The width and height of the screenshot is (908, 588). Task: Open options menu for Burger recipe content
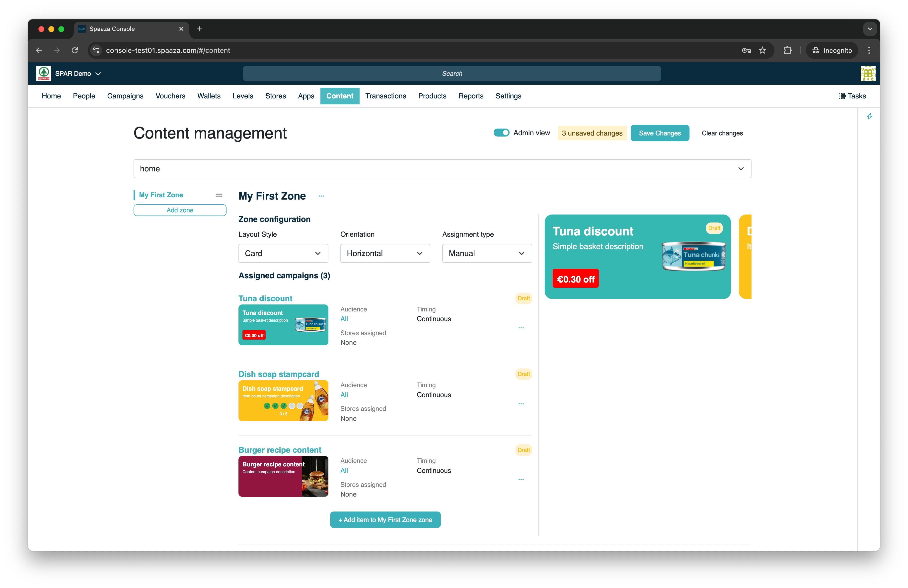[x=521, y=480]
